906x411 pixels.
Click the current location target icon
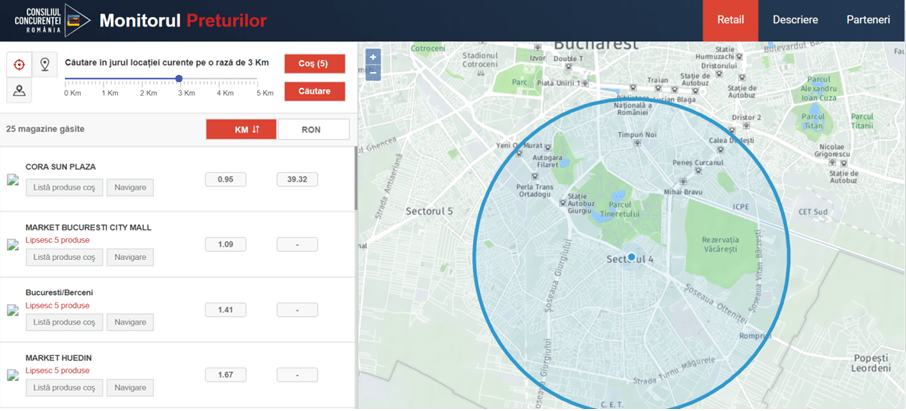click(x=19, y=65)
